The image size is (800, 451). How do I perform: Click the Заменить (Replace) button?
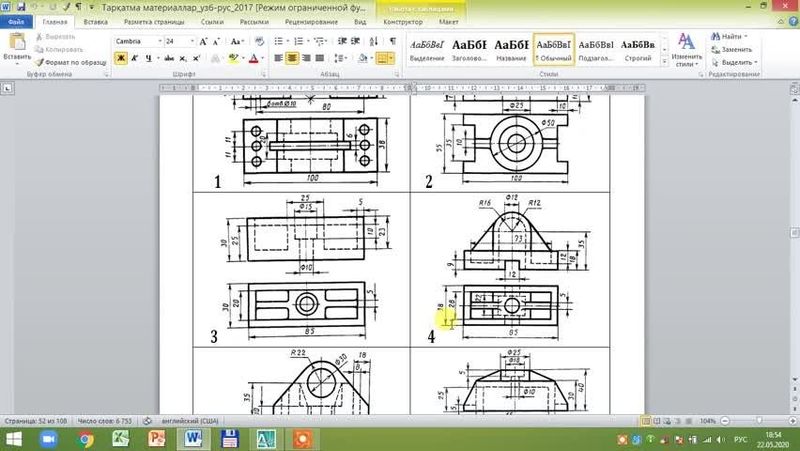pos(732,49)
